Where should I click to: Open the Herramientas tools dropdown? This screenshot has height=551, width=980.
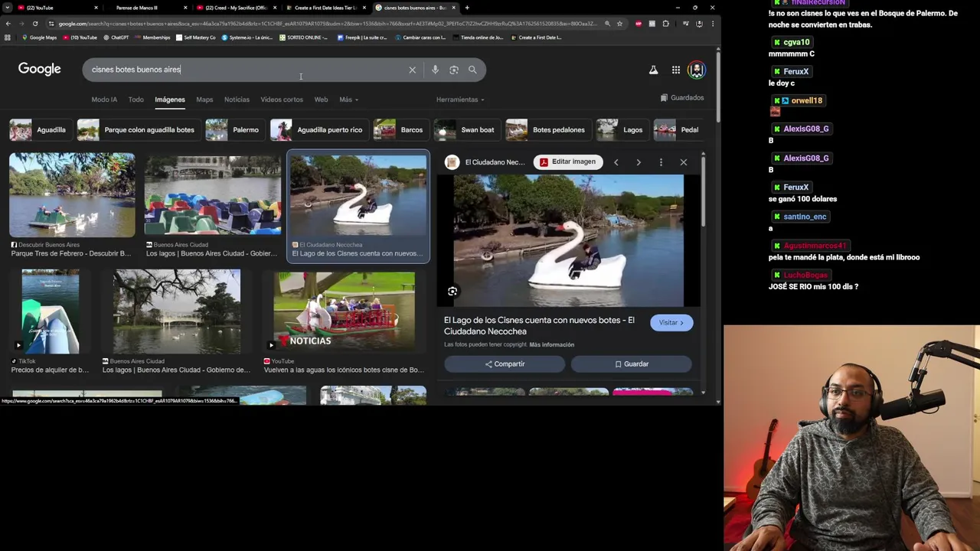460,99
